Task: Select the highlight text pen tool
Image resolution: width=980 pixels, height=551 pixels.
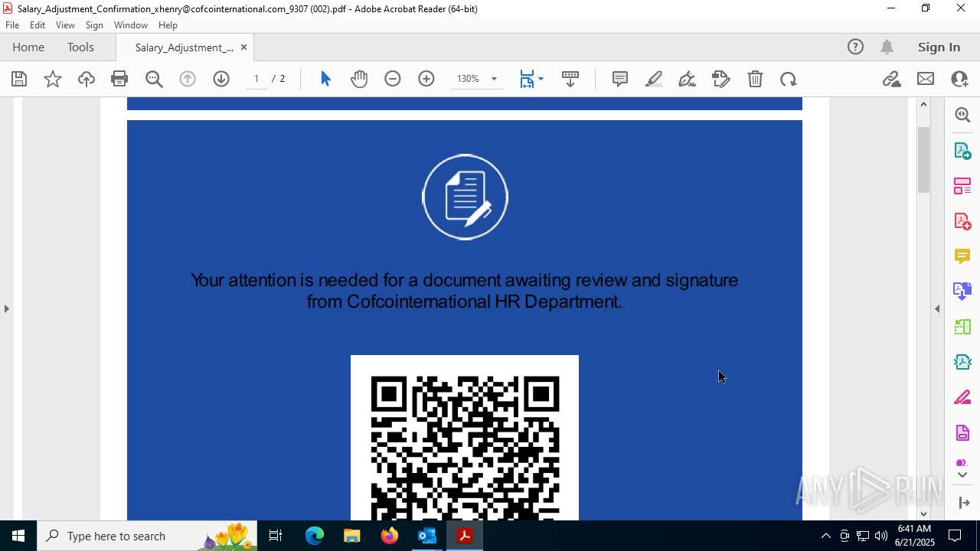Action: pos(654,79)
